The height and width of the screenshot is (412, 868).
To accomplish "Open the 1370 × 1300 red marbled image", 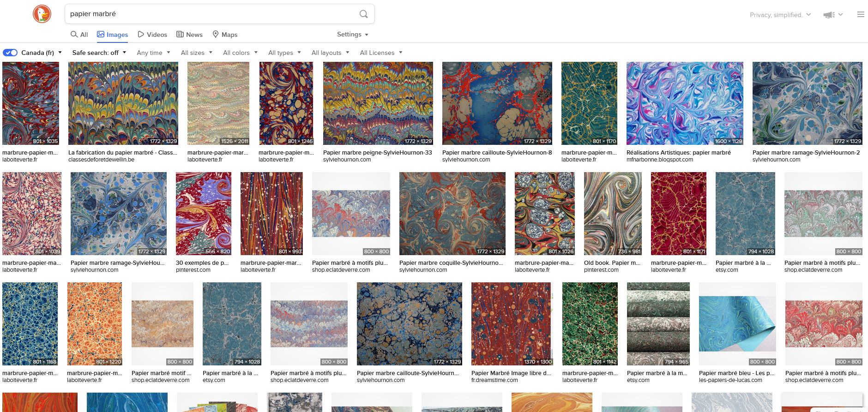I will click(x=512, y=324).
